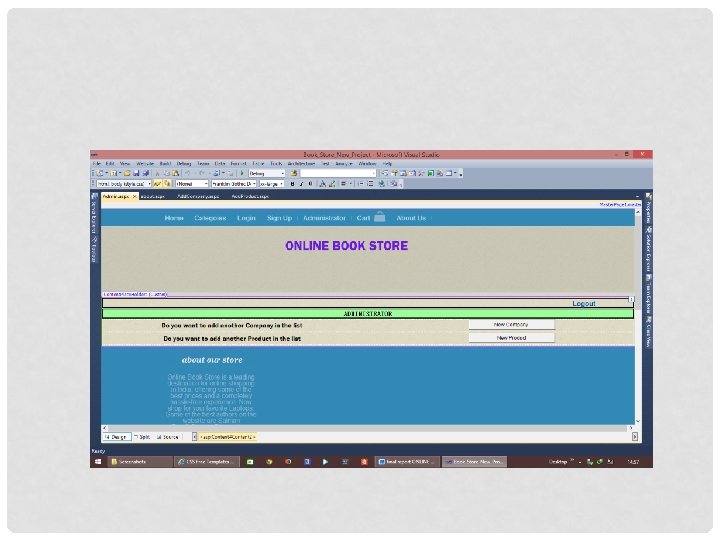Open the Window menu
This screenshot has height=540, width=720.
(x=367, y=163)
